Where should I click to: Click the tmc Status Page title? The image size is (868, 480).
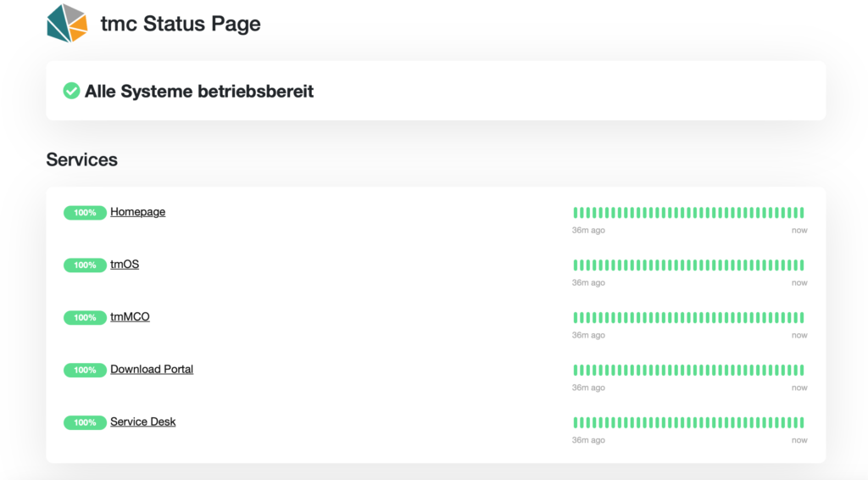(x=180, y=25)
